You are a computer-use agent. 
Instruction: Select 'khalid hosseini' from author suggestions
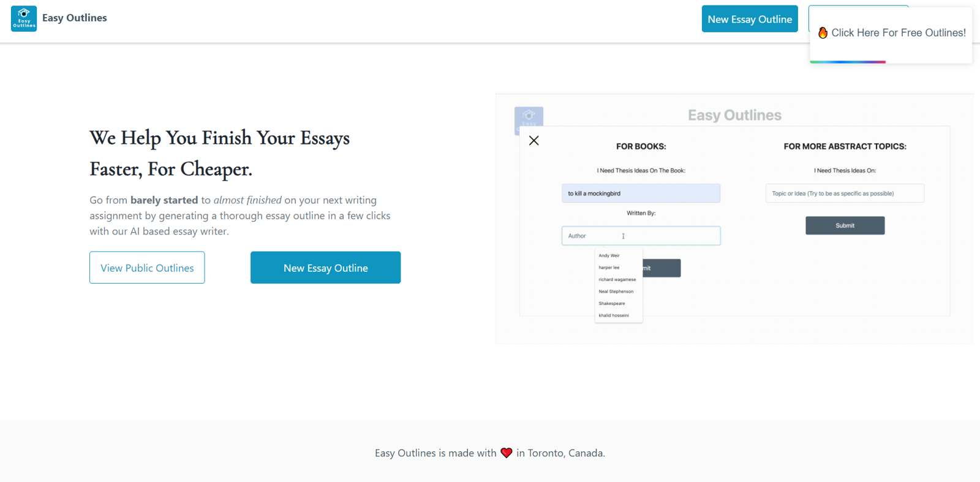(x=614, y=315)
